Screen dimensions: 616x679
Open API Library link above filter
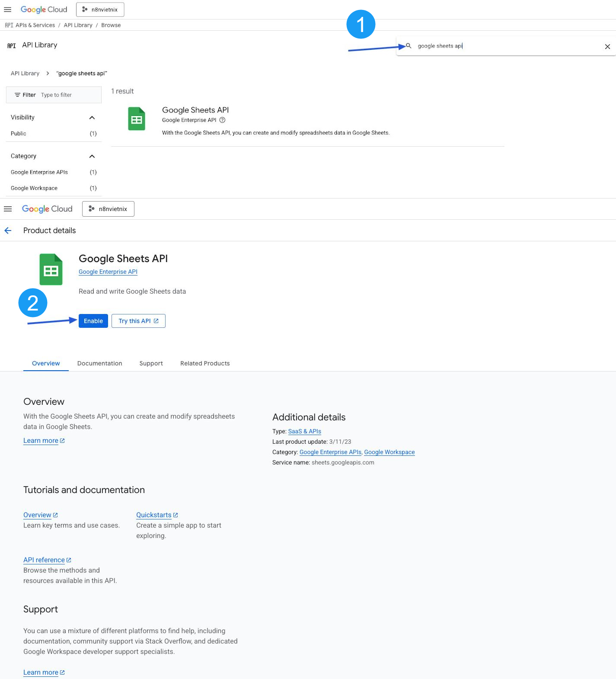tap(25, 74)
